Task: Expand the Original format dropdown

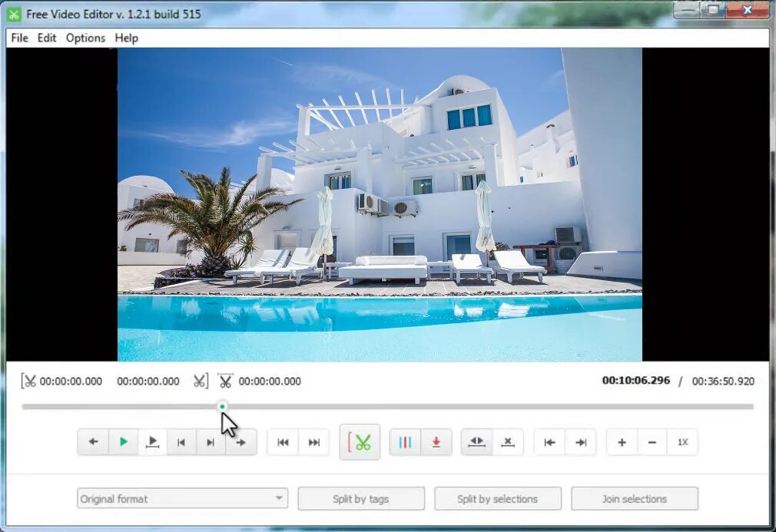Action: click(182, 498)
